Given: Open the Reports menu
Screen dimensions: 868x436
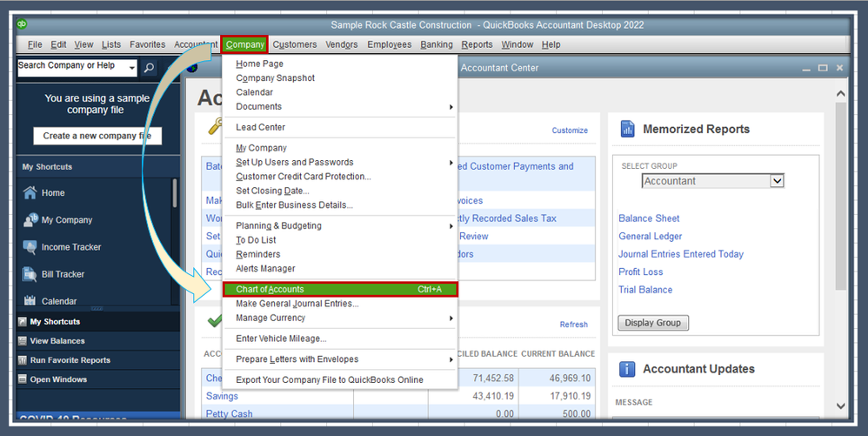Looking at the screenshot, I should [x=477, y=44].
